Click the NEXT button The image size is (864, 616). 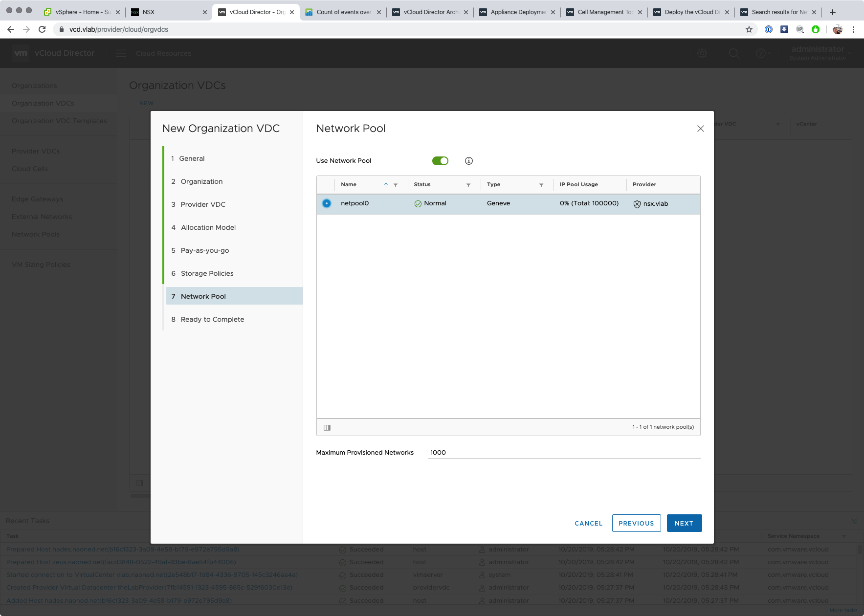(684, 523)
